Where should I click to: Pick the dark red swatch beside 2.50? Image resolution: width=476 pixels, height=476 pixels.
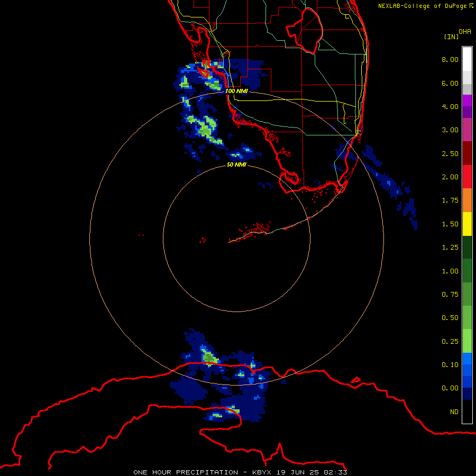[x=467, y=153]
